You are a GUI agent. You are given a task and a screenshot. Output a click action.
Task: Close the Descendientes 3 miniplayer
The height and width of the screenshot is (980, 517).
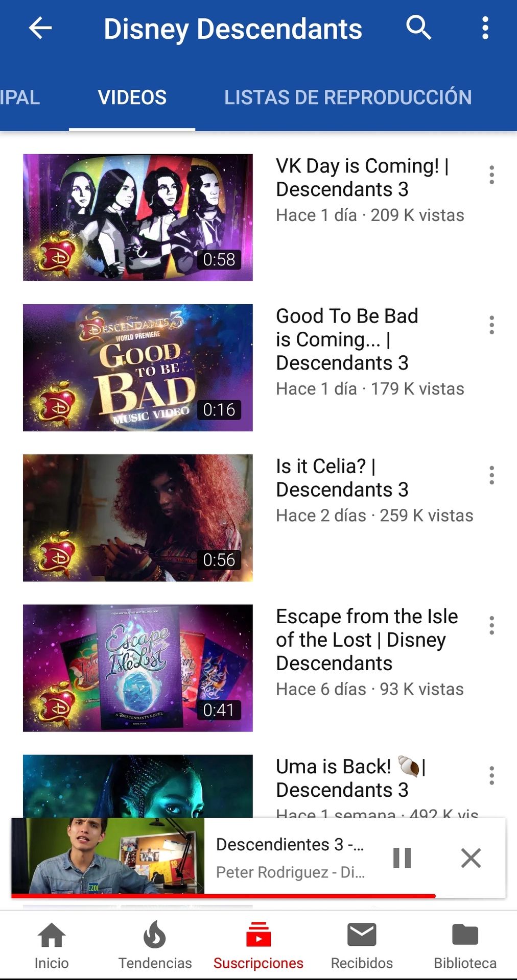(471, 858)
